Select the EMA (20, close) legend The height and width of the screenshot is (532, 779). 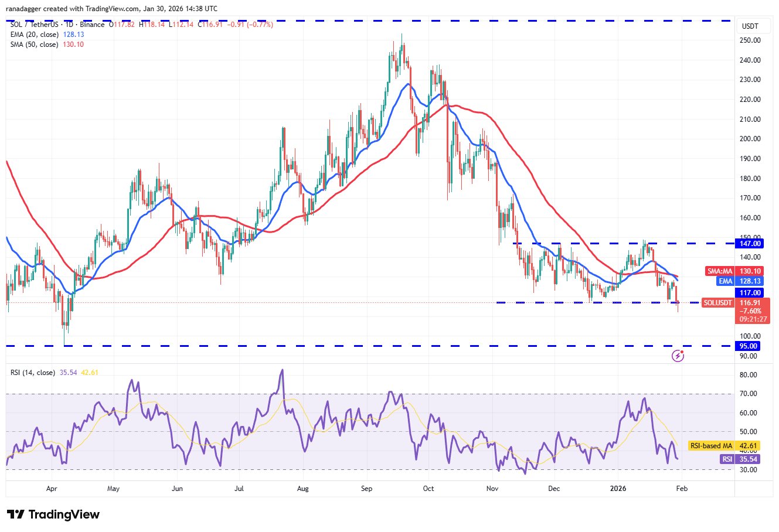[34, 35]
